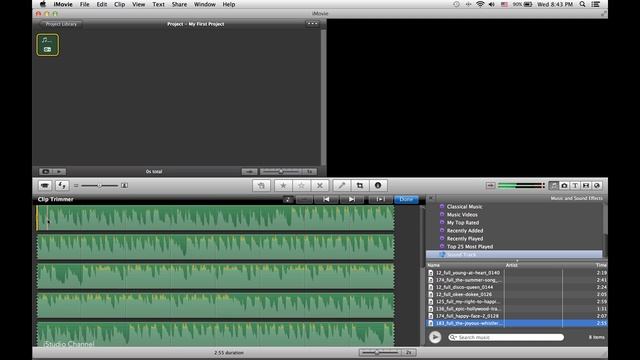The width and height of the screenshot is (640, 360).
Task: Click the Unmark hollow star button
Action: tap(301, 185)
